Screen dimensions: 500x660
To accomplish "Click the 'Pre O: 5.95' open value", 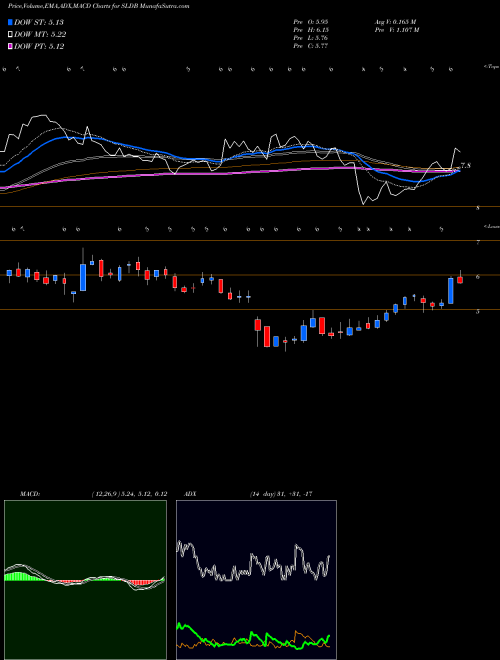I will (x=311, y=22).
